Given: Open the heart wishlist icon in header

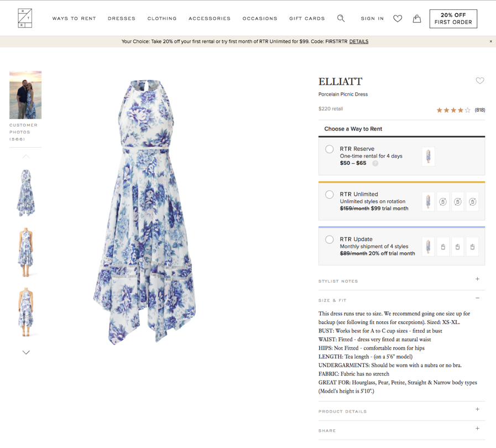Looking at the screenshot, I should 398,19.
